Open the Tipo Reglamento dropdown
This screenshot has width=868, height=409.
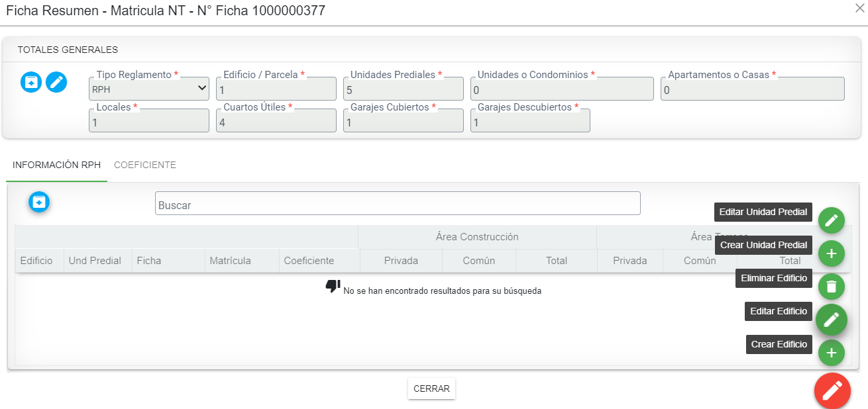(x=149, y=89)
